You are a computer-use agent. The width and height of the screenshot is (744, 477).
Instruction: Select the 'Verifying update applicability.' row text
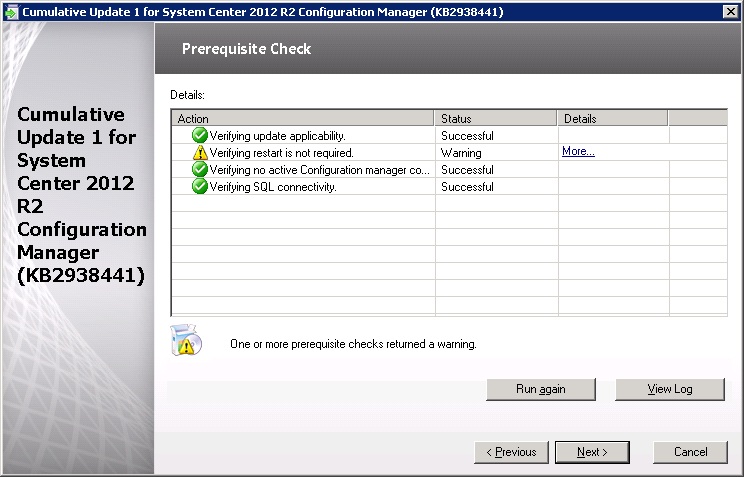[277, 136]
